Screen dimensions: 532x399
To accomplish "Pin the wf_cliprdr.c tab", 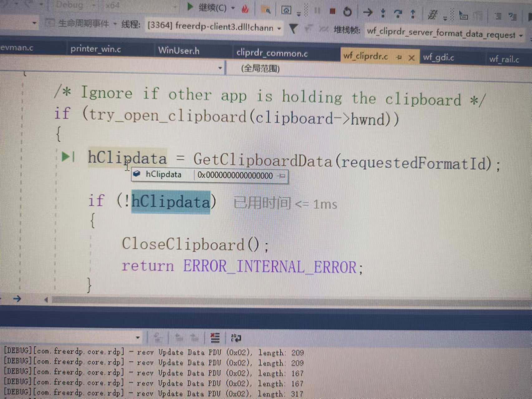I will click(x=399, y=57).
